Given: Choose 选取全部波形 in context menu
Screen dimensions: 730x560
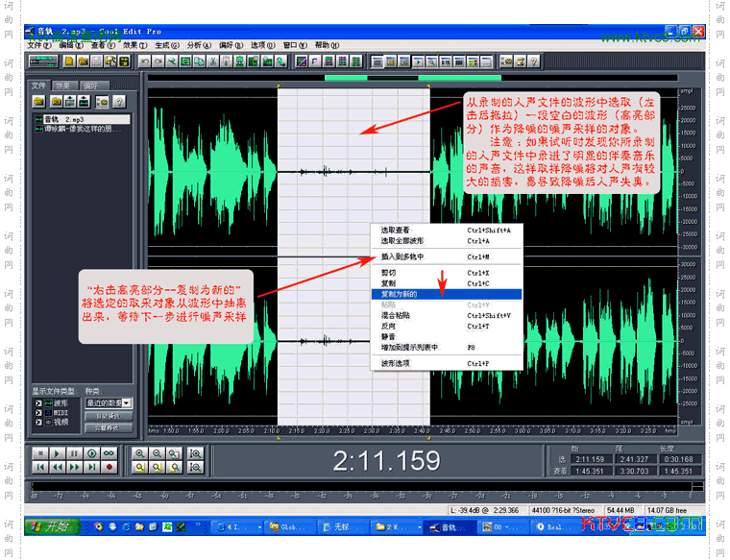Looking at the screenshot, I should pyautogui.click(x=447, y=241).
